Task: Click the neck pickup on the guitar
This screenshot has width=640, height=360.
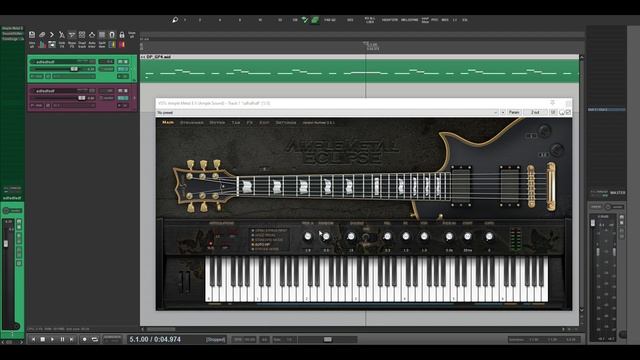Action: coord(461,186)
